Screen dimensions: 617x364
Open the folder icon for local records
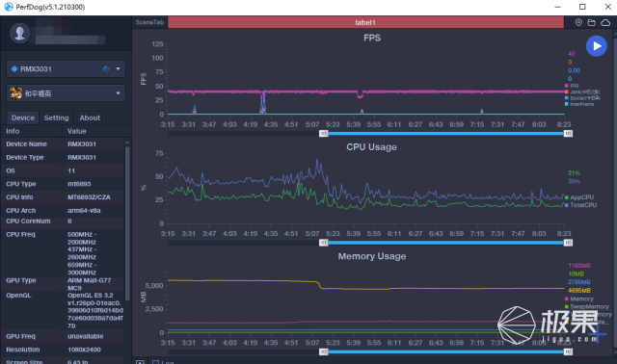click(591, 22)
